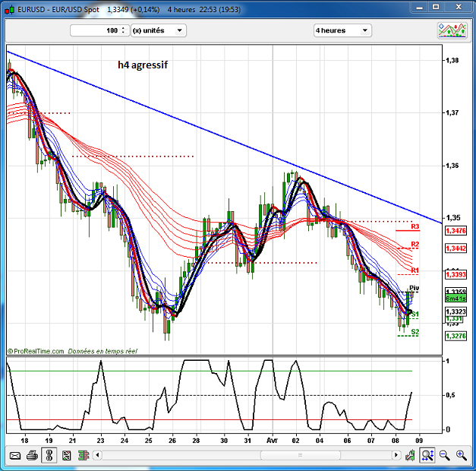The width and height of the screenshot is (476, 471).
Task: Print the chart using printer icon
Action: tap(31, 455)
